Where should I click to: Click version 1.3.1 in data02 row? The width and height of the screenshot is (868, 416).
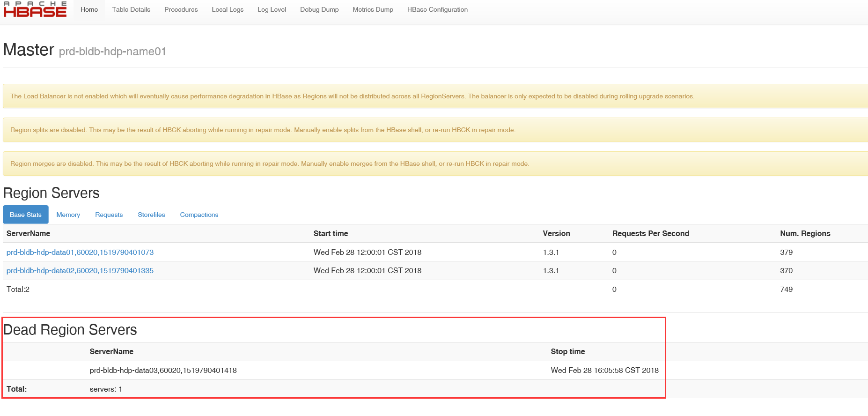551,270
